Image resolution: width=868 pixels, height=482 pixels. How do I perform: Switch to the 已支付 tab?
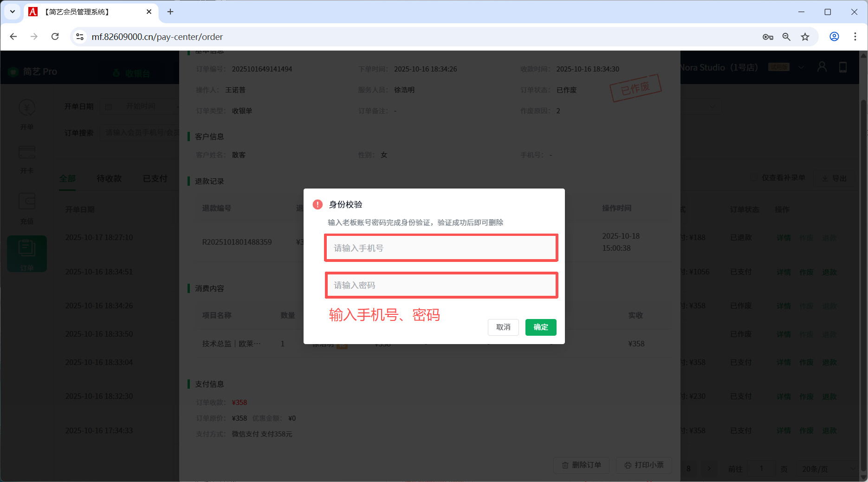(x=155, y=178)
